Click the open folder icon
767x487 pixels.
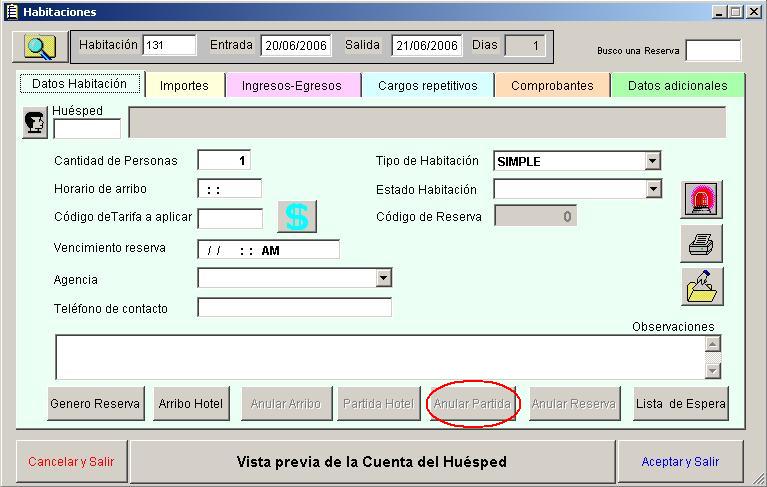point(702,286)
